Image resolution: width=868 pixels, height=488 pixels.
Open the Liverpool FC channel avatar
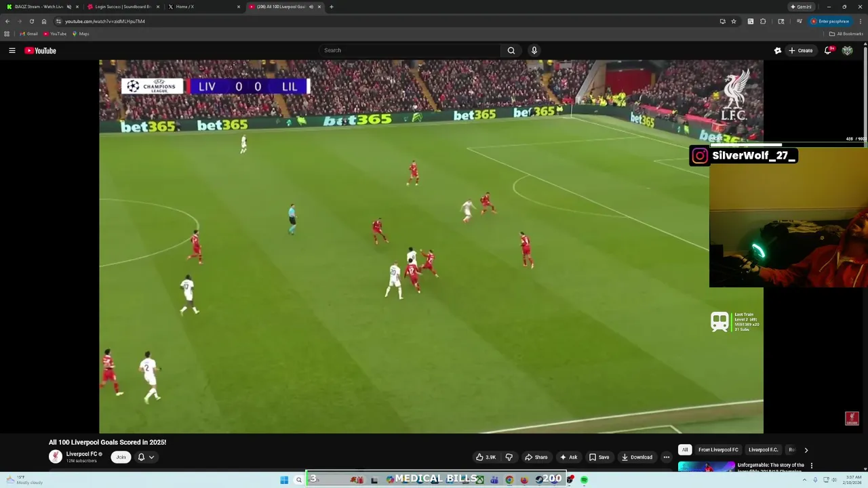tap(56, 457)
